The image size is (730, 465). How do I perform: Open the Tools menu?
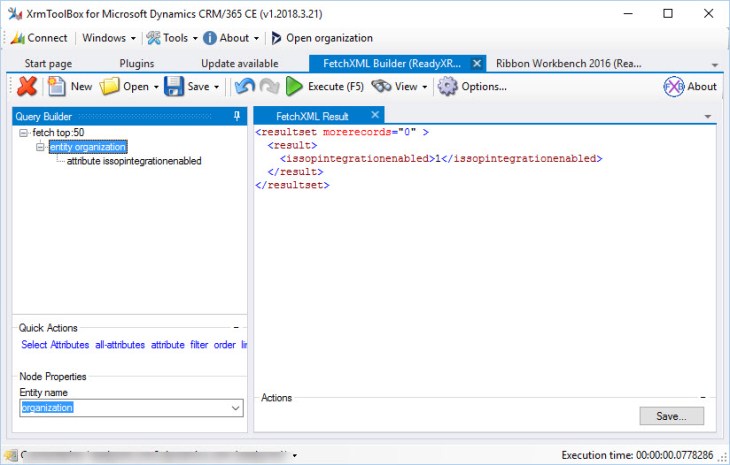click(168, 38)
